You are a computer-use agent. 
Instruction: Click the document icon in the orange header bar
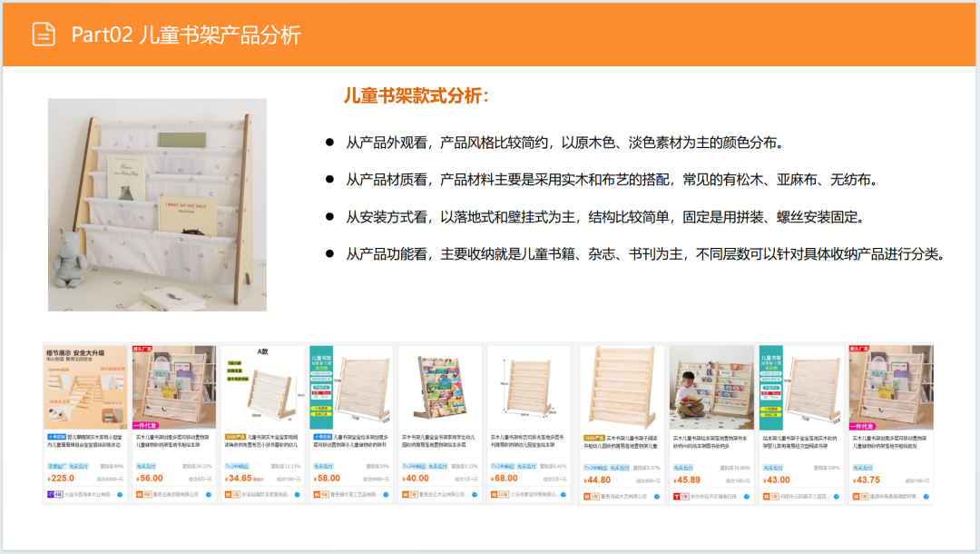(43, 34)
